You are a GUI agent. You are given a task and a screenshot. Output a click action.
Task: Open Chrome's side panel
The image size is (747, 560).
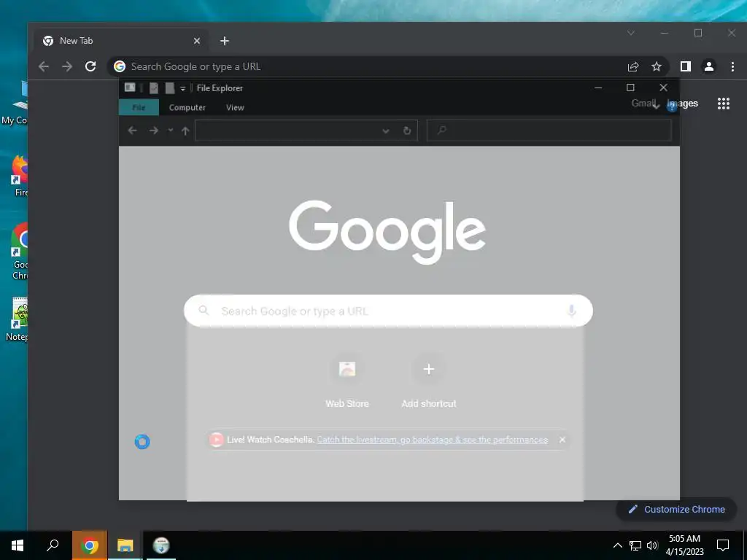686,66
